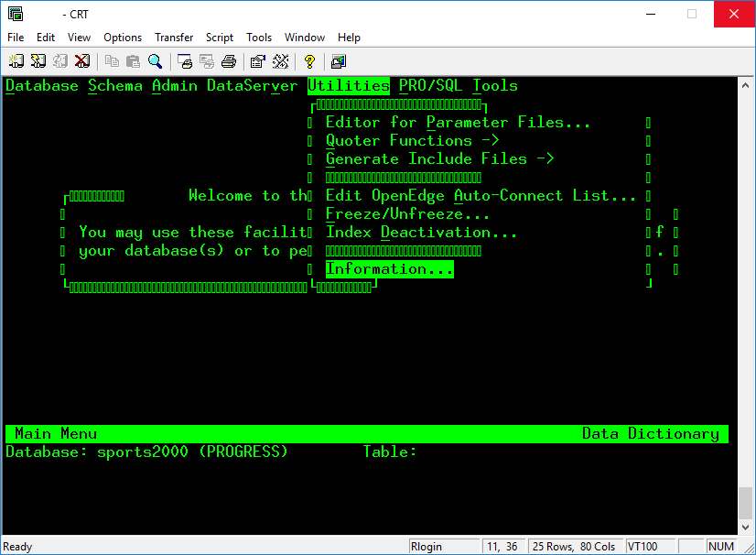Open Session Options from the toolbar icon
The image size is (756, 555).
pos(258,61)
